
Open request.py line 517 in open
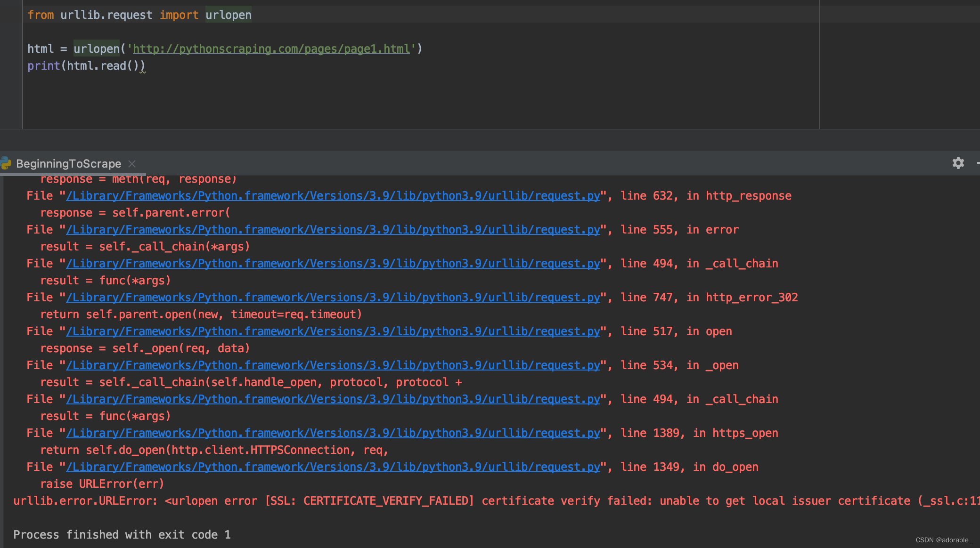(332, 331)
